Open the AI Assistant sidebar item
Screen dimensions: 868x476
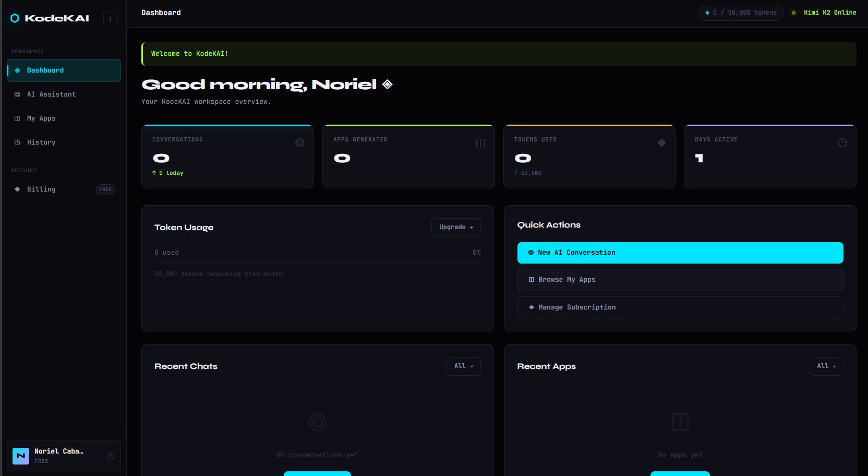pos(64,94)
